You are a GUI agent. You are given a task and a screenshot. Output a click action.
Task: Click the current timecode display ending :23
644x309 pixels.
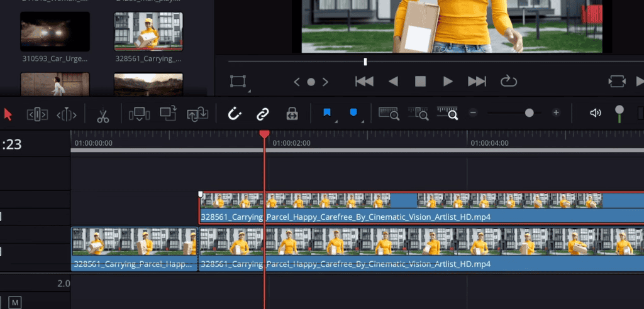point(12,144)
